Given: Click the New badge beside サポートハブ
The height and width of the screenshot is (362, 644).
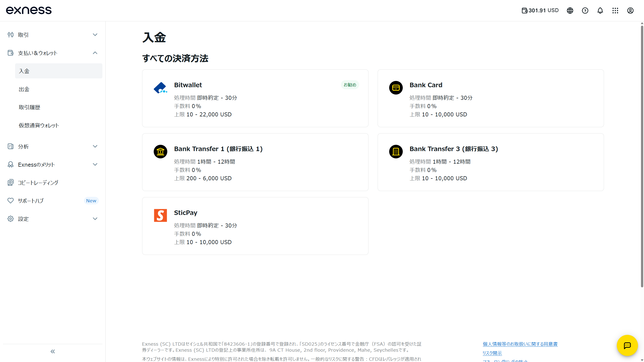Looking at the screenshot, I should (x=91, y=201).
